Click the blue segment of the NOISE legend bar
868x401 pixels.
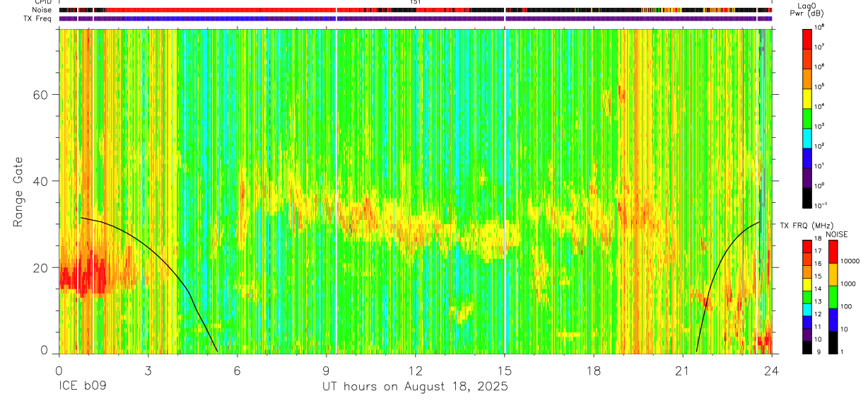tap(833, 320)
